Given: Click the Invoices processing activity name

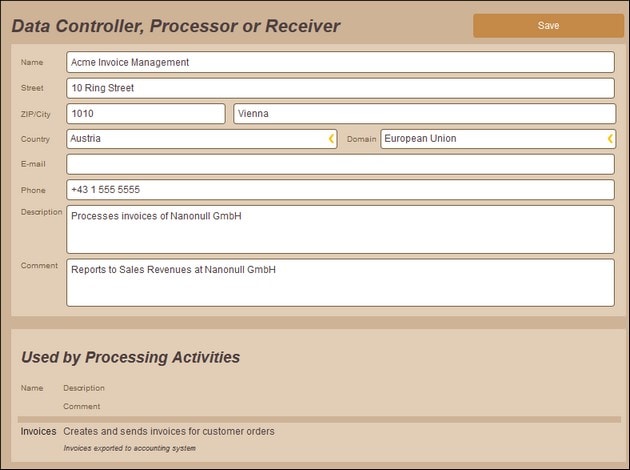Looking at the screenshot, I should click(x=39, y=431).
